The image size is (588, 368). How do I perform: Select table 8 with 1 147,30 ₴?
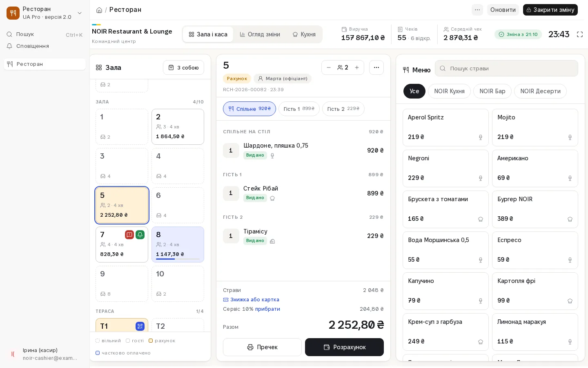pyautogui.click(x=178, y=245)
